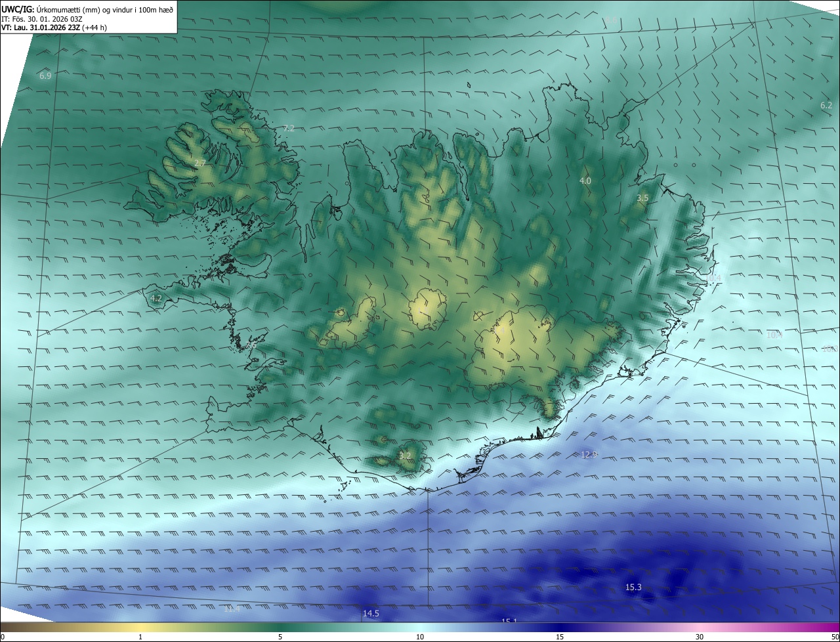This screenshot has height=642, width=840.
Task: Click the 2.7 value label on the Westfjords
Action: (200, 163)
